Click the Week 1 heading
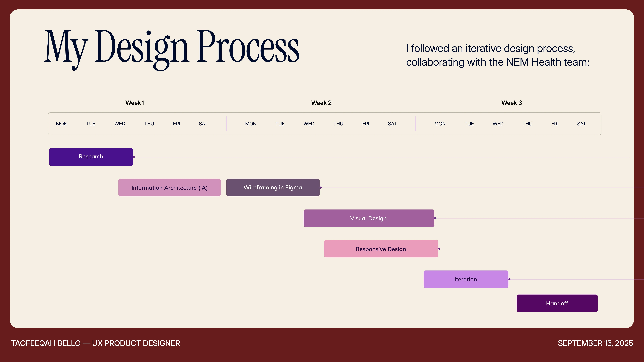644x362 pixels. (135, 103)
